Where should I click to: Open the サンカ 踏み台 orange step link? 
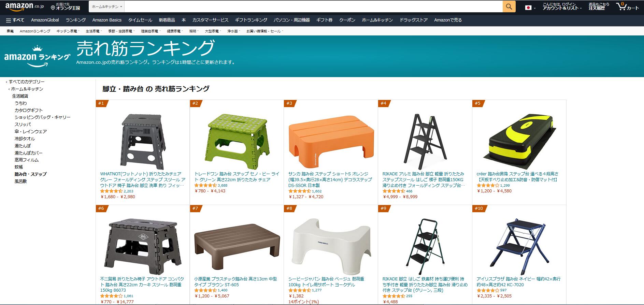330,179
